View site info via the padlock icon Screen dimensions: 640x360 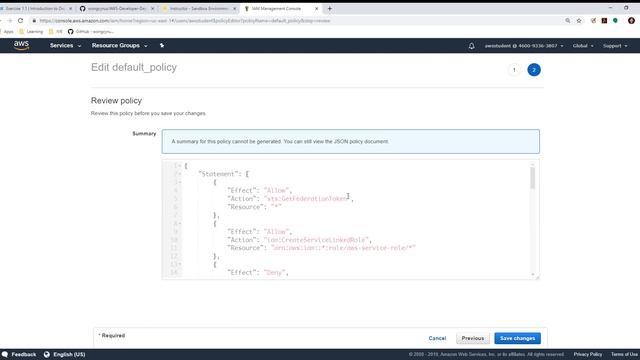click(x=34, y=20)
